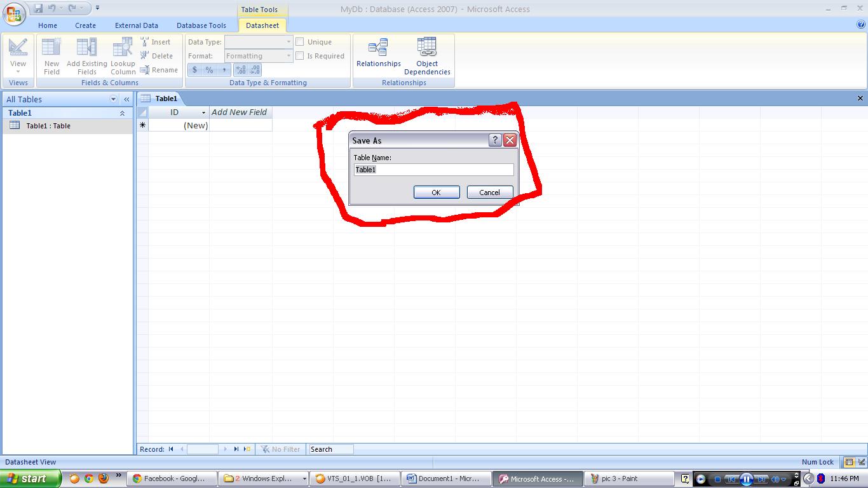Click the Delete field icon
868x488 pixels.
(158, 56)
